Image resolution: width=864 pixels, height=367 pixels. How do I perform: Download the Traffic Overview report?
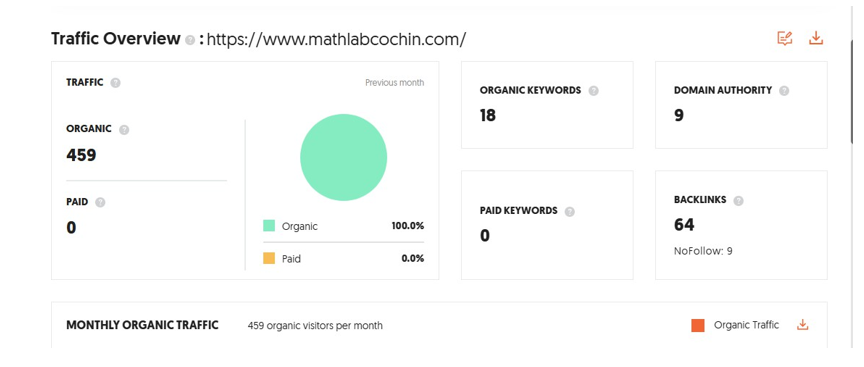pos(816,38)
